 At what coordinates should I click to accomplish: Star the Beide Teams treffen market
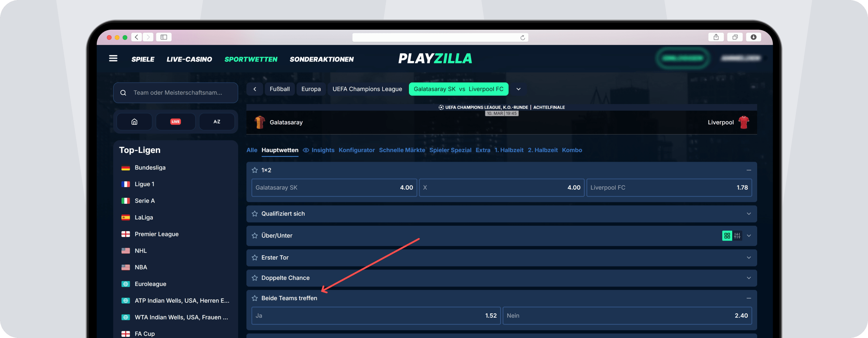(x=255, y=298)
